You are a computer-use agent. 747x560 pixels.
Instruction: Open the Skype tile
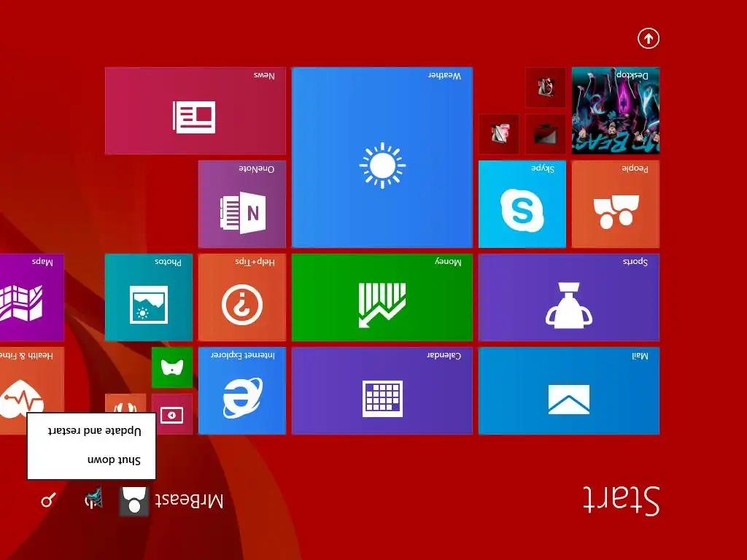[522, 204]
